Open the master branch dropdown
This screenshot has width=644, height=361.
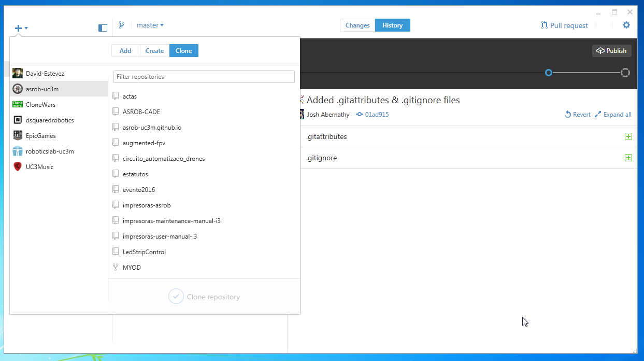(150, 25)
